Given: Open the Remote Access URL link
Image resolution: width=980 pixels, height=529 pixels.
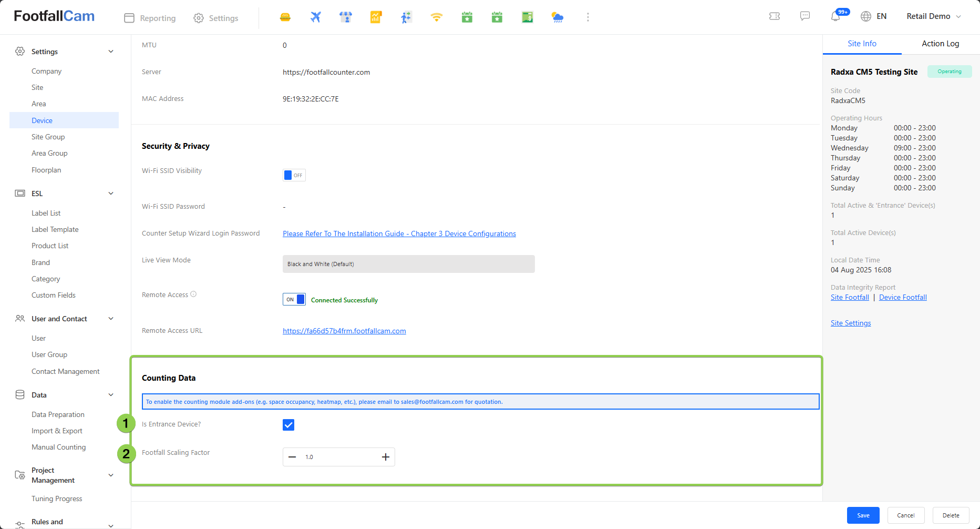Looking at the screenshot, I should tap(344, 331).
